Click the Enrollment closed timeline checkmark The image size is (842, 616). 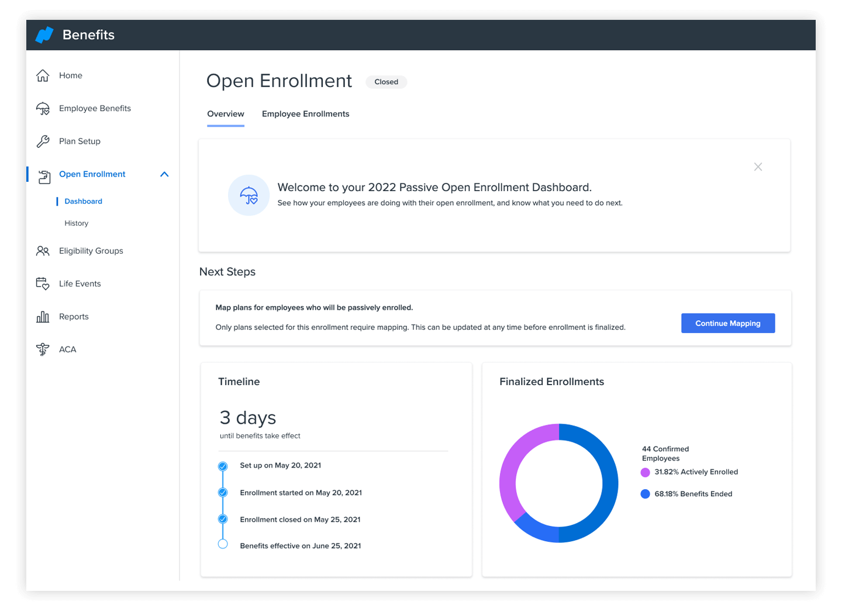click(x=223, y=519)
